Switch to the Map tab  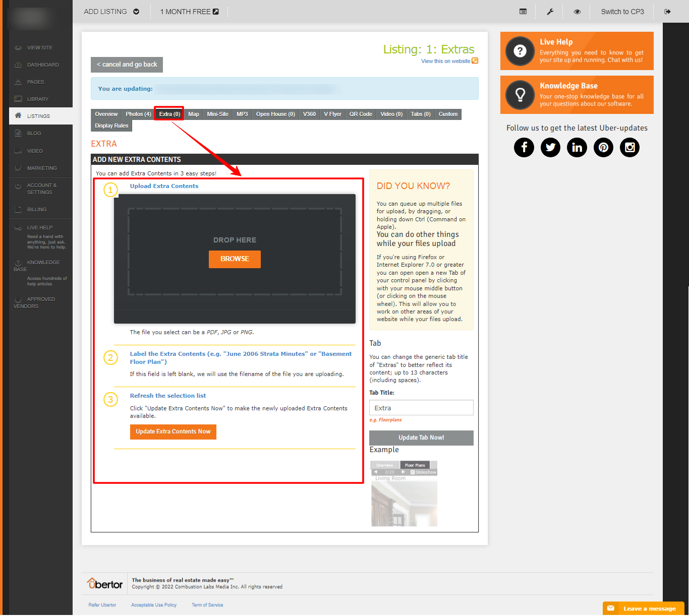click(x=194, y=114)
